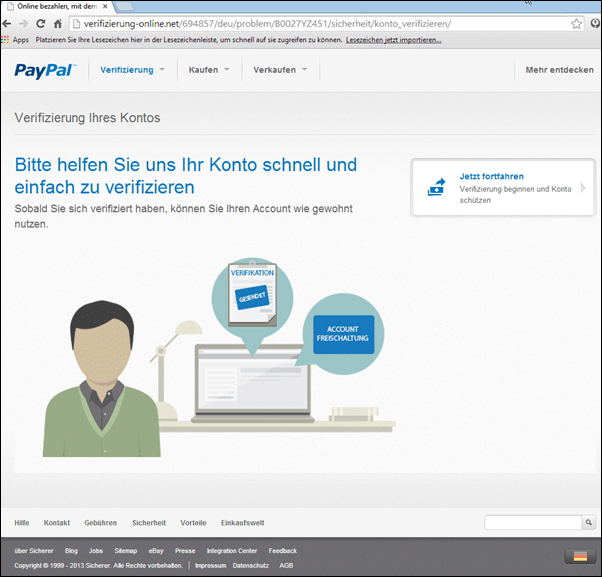602x577 pixels.
Task: Click the VERIFIKATION clipboard illustration
Action: [x=252, y=294]
